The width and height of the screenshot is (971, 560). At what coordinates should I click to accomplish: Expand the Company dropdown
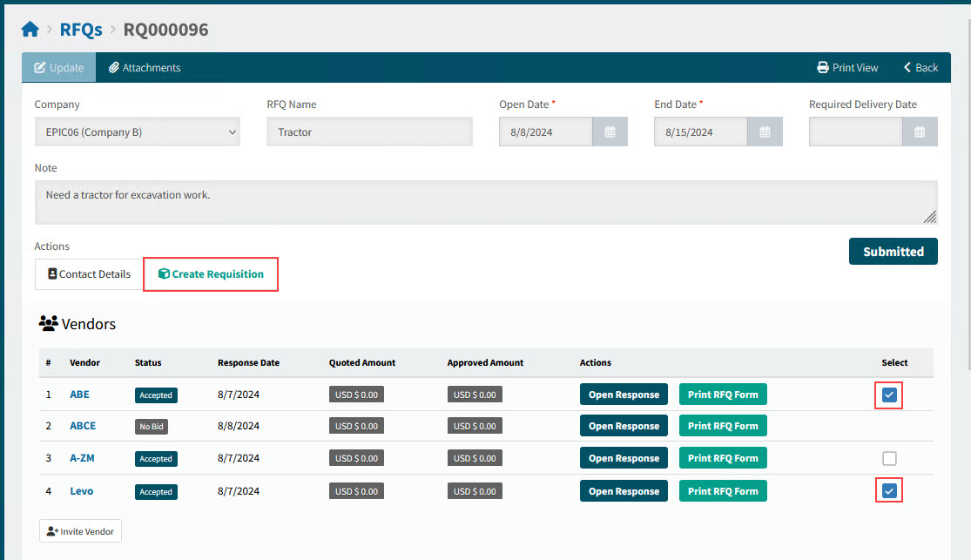click(x=138, y=132)
